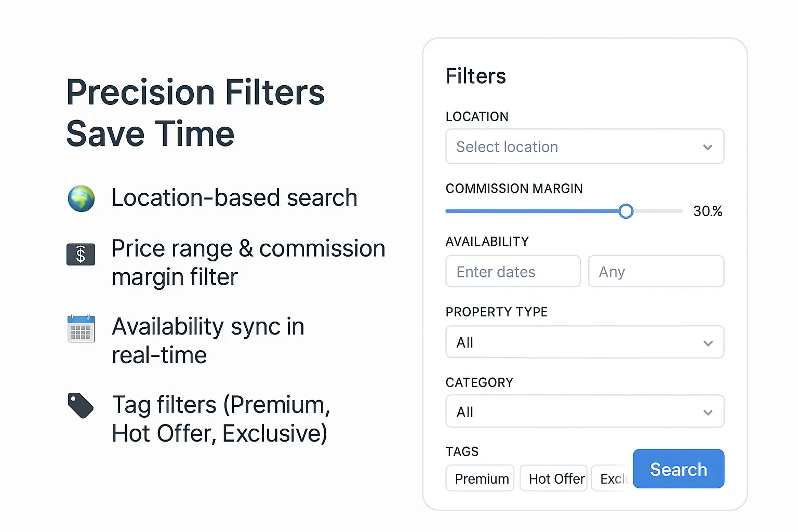
Task: Click the 'Precision Filters Save Time' headline
Action: (195, 113)
